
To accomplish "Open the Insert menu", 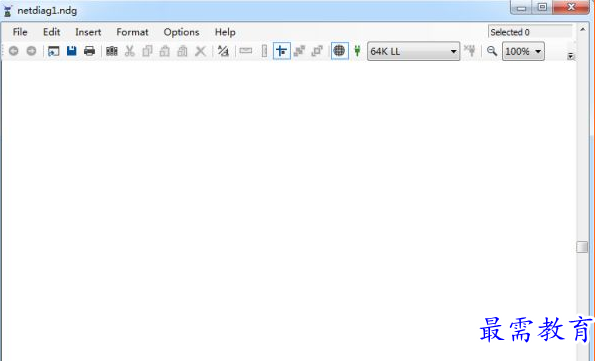I will [x=88, y=32].
